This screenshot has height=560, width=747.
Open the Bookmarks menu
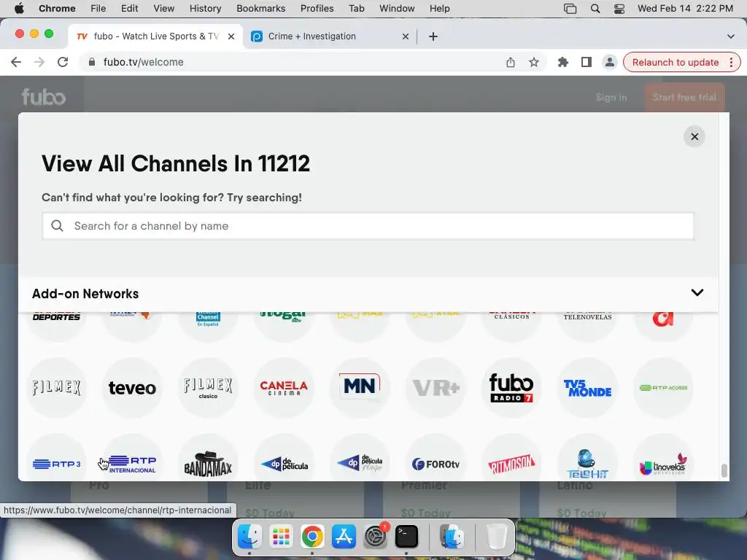260,9
